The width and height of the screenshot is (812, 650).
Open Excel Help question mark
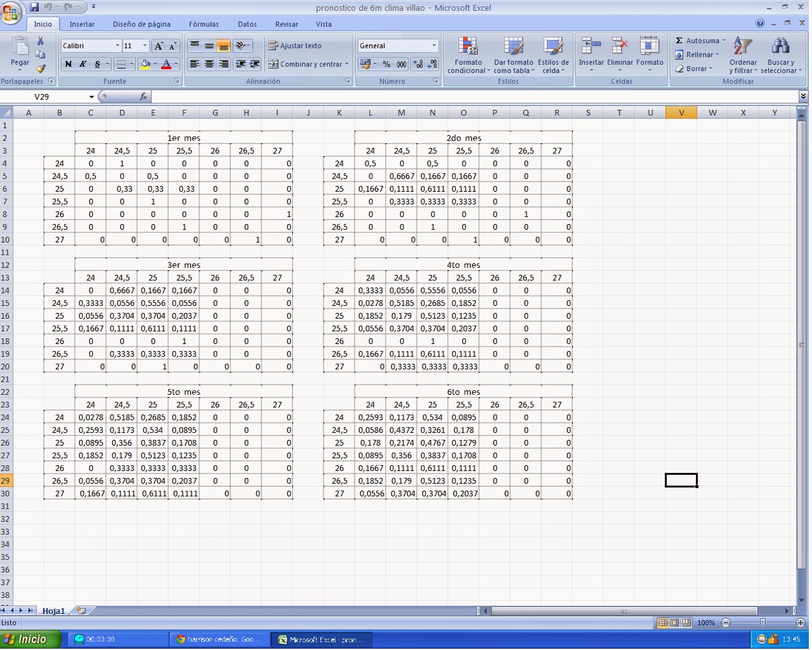760,23
